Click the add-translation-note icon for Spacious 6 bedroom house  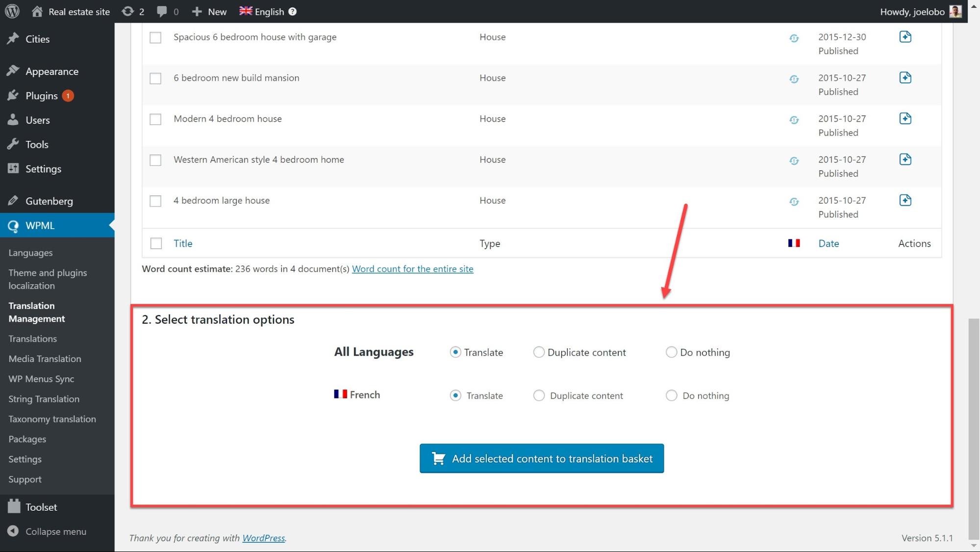pos(905,37)
